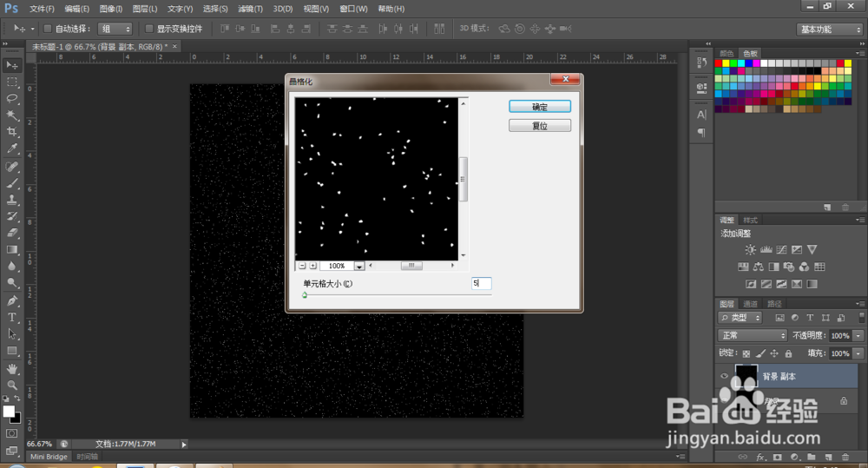Open preview zoom percentage dropdown in dialog

click(x=359, y=267)
